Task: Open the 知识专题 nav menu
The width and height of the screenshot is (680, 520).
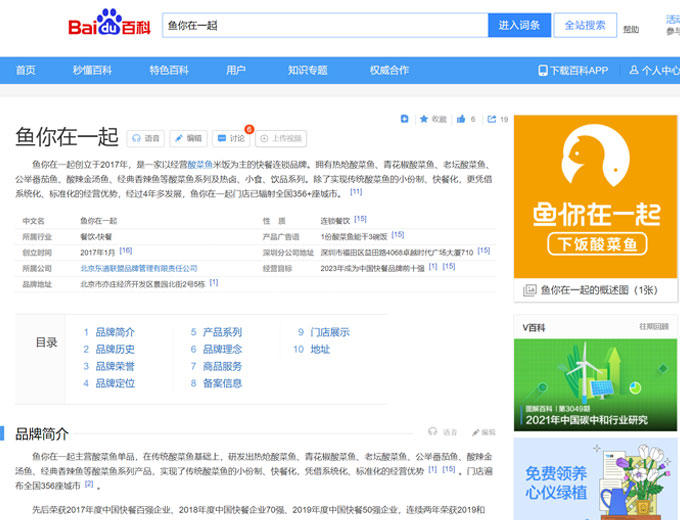Action: point(307,70)
